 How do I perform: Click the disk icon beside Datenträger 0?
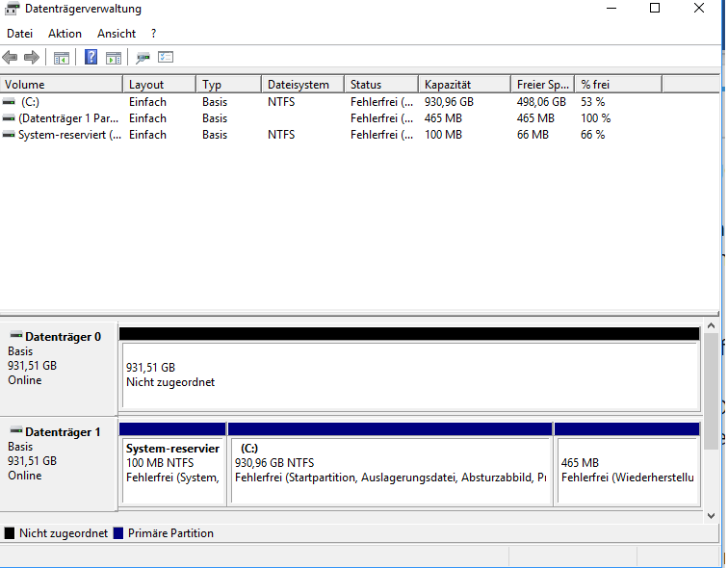[16, 335]
